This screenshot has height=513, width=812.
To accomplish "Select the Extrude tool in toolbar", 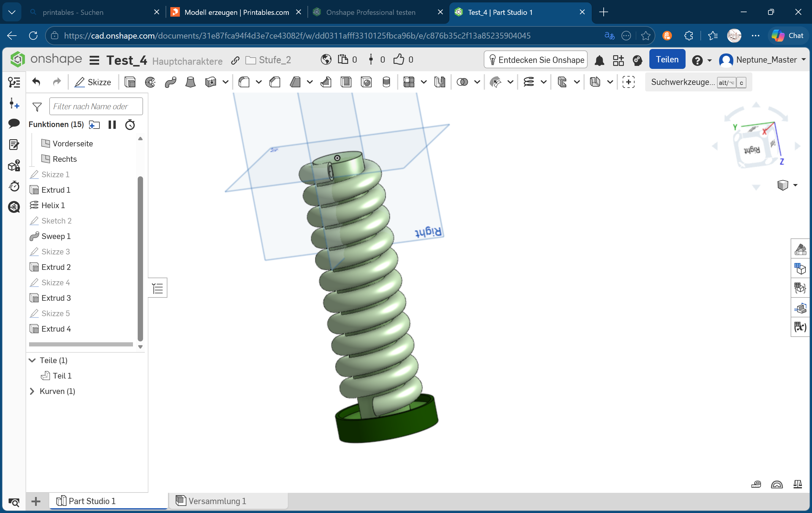I will point(130,82).
